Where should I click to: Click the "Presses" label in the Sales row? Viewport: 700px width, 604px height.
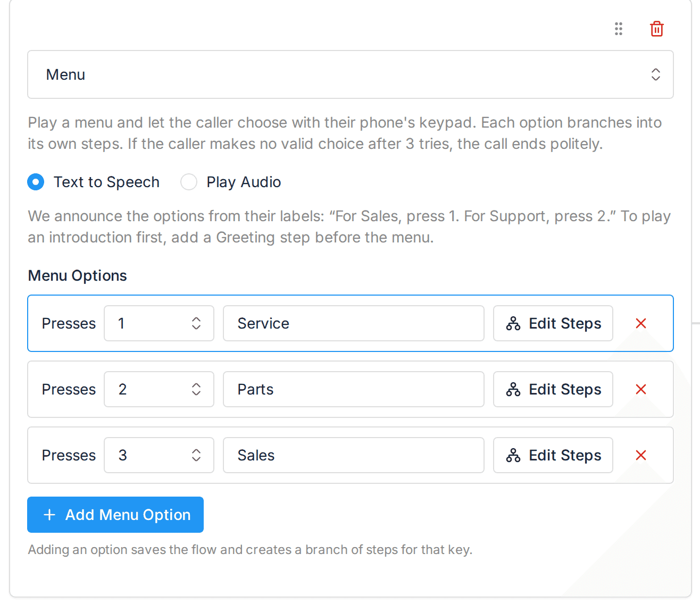(x=69, y=455)
